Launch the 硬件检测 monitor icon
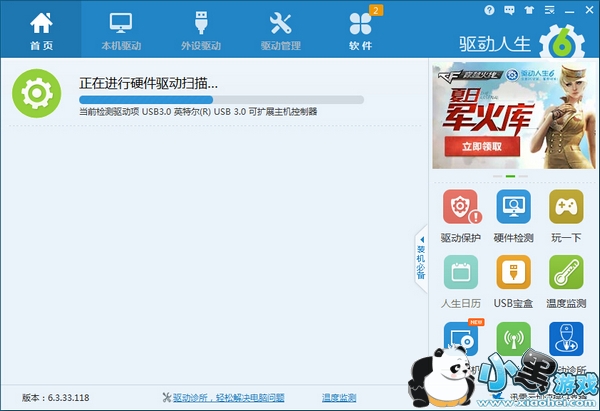 point(514,207)
